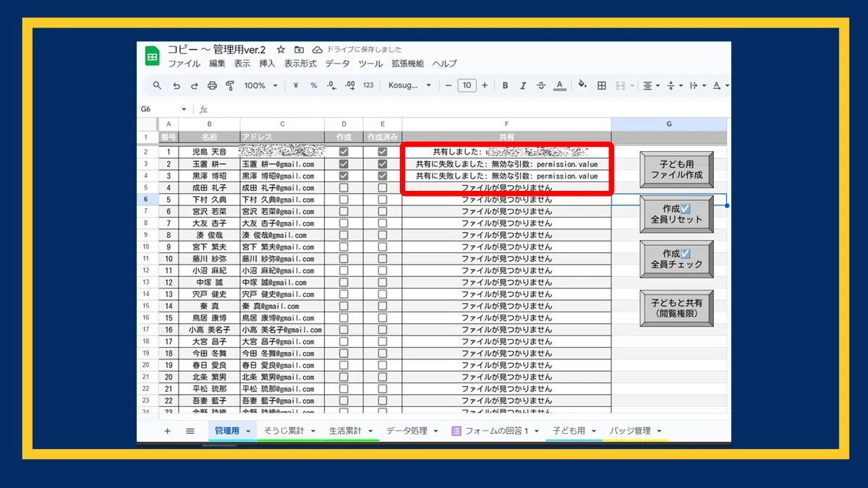Open the ヘルプ menu

(445, 64)
